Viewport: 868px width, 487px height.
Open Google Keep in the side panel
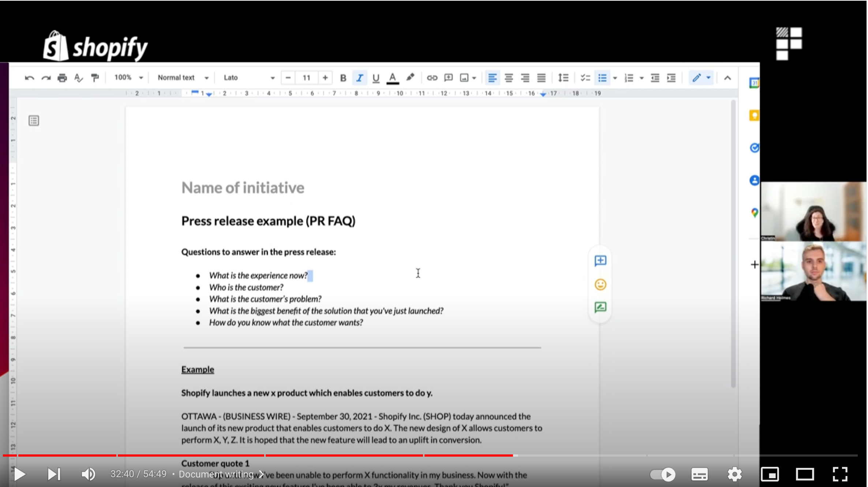click(x=755, y=116)
